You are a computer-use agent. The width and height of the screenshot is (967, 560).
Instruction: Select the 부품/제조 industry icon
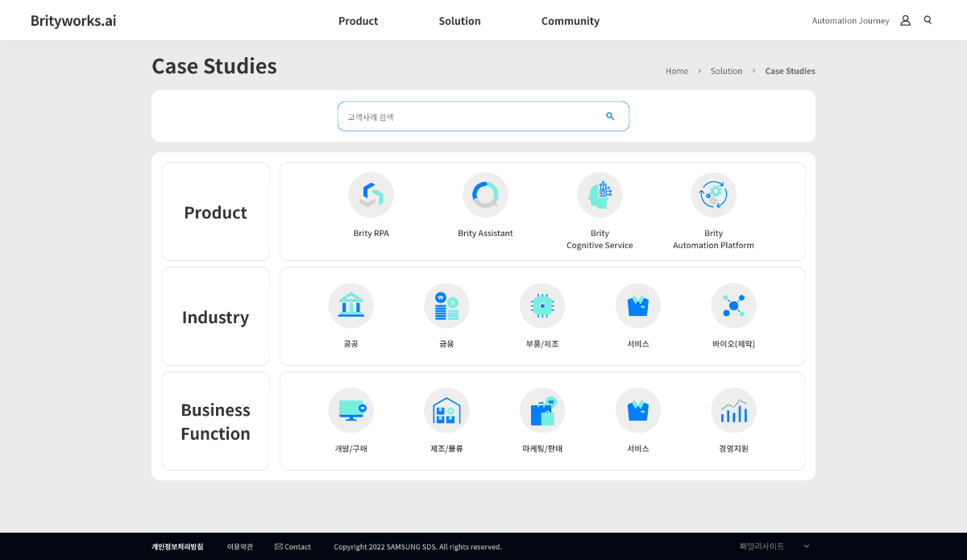542,305
